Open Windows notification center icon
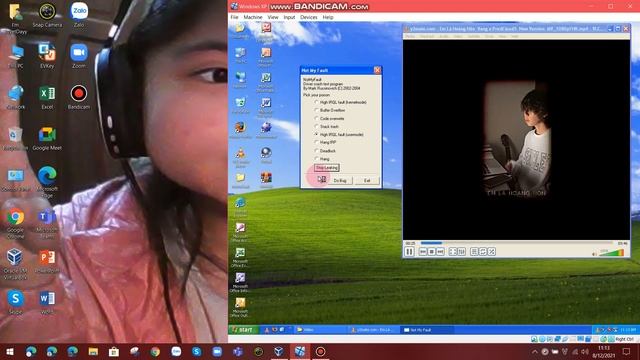This screenshot has height=360, width=640. [626, 351]
